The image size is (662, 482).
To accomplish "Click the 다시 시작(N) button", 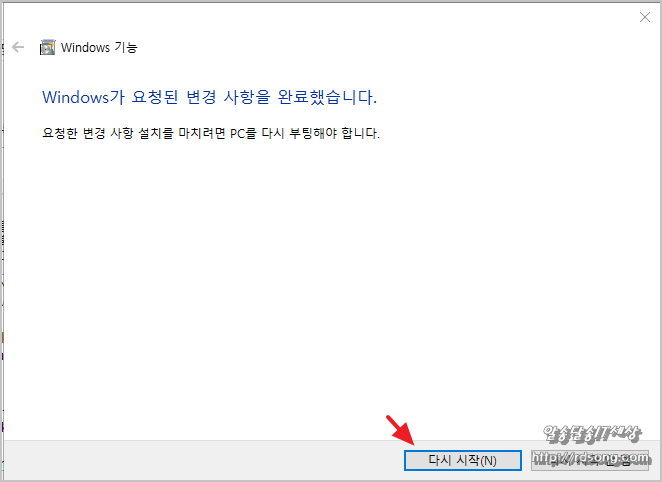I will 463,460.
